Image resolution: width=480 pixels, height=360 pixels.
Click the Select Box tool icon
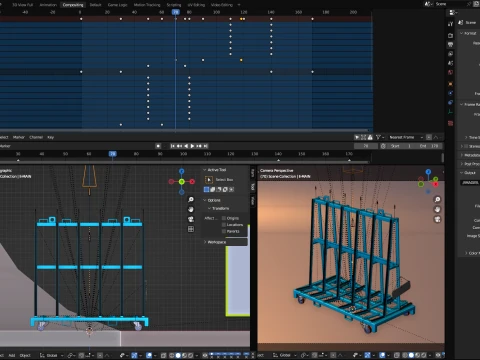point(209,180)
